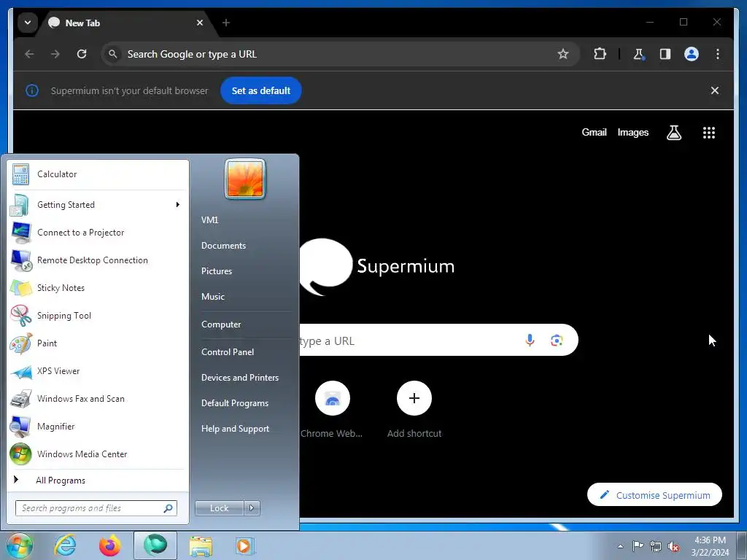Open the VM1 user folder
This screenshot has height=560, width=747.
point(244,220)
